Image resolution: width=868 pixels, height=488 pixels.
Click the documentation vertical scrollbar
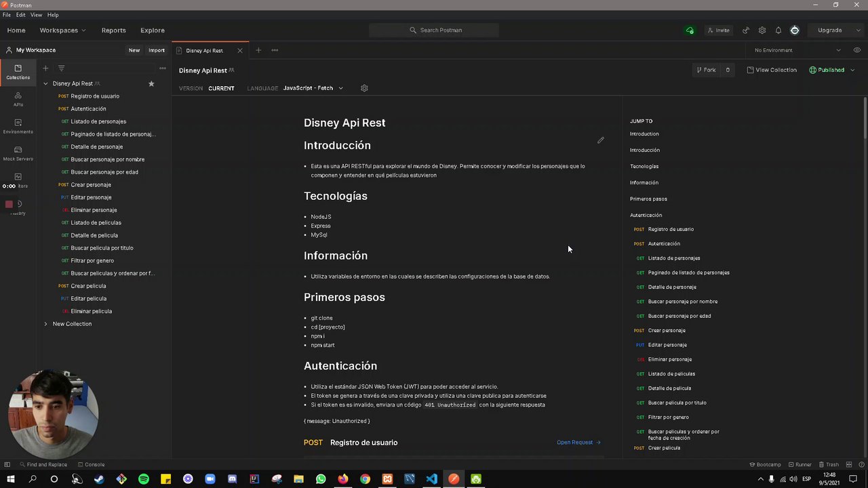(865, 119)
